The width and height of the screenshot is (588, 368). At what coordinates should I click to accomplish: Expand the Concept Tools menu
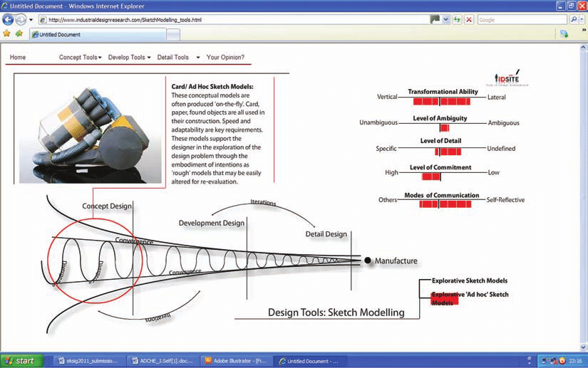(80, 58)
